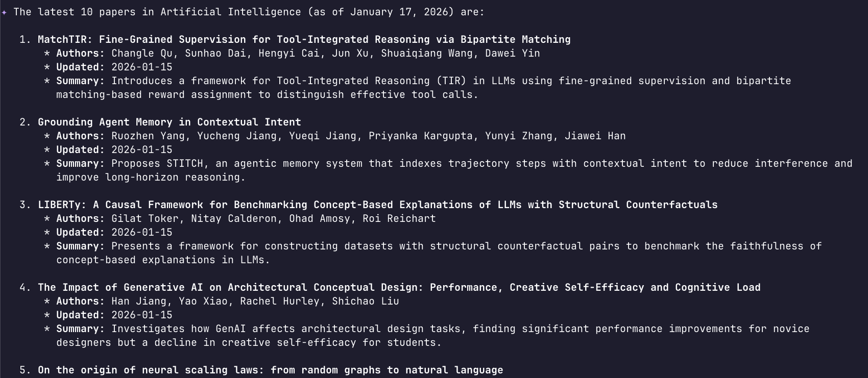The height and width of the screenshot is (378, 868).
Task: Select the Grounding Agent Memory paper title
Action: 169,122
